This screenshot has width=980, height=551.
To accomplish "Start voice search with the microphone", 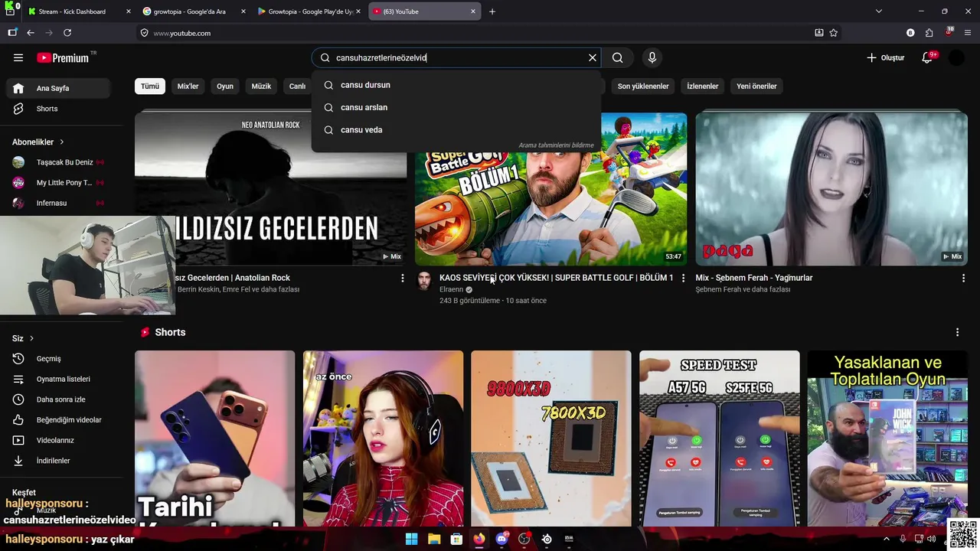I will [652, 57].
